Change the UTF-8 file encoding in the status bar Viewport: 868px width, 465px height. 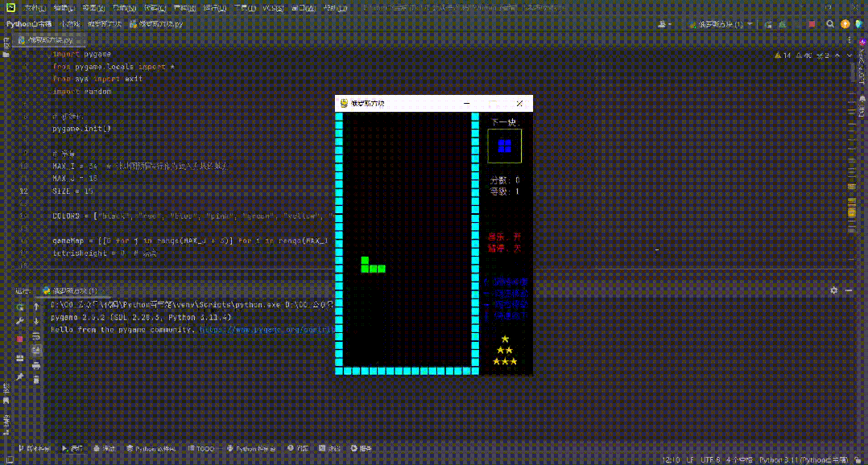pos(710,460)
